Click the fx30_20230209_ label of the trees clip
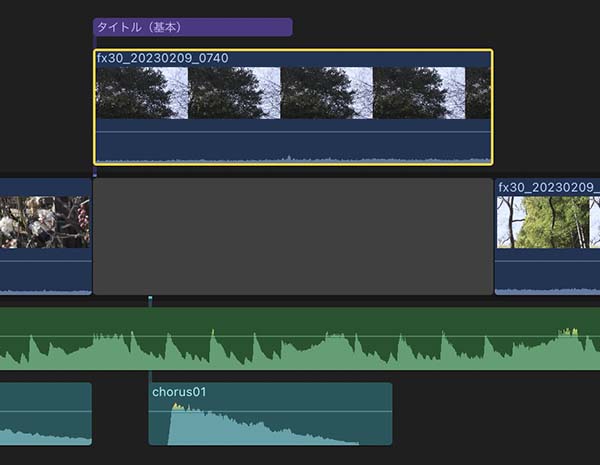The image size is (600, 465). tap(549, 188)
